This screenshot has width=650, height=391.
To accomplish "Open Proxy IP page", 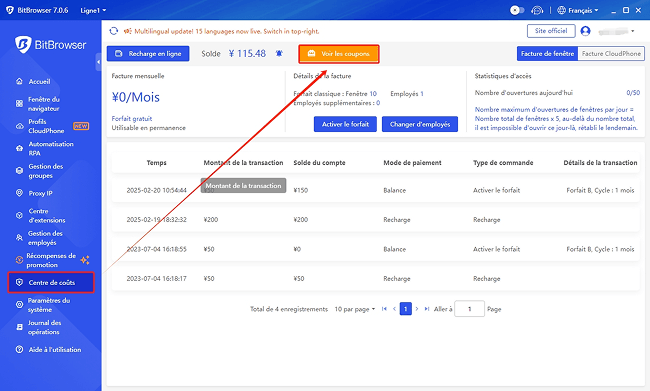I will click(40, 193).
